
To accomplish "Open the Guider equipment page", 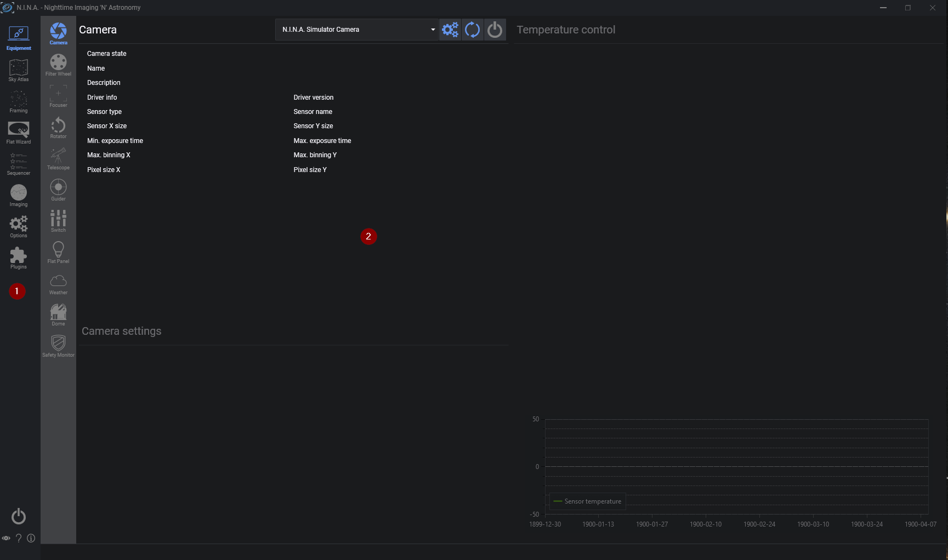I will coord(58,190).
